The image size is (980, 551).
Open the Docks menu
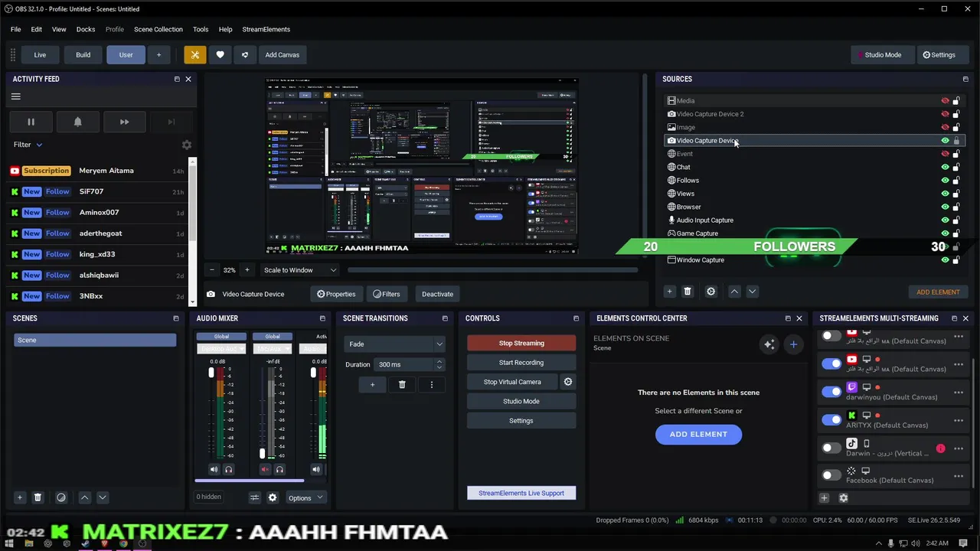click(86, 29)
